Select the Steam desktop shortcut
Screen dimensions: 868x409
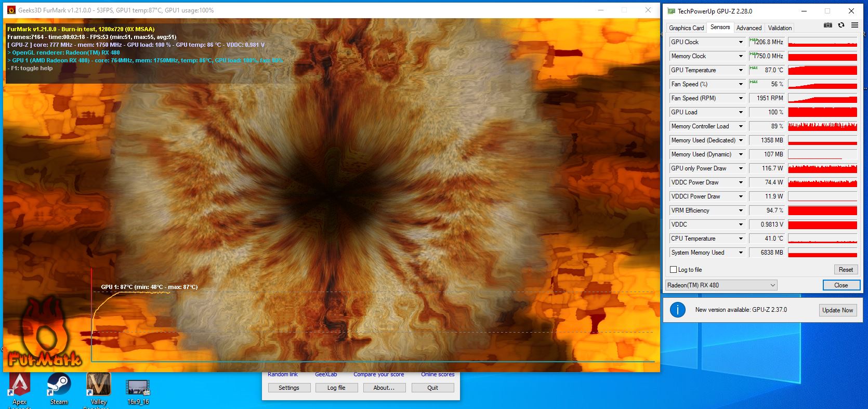(x=59, y=389)
